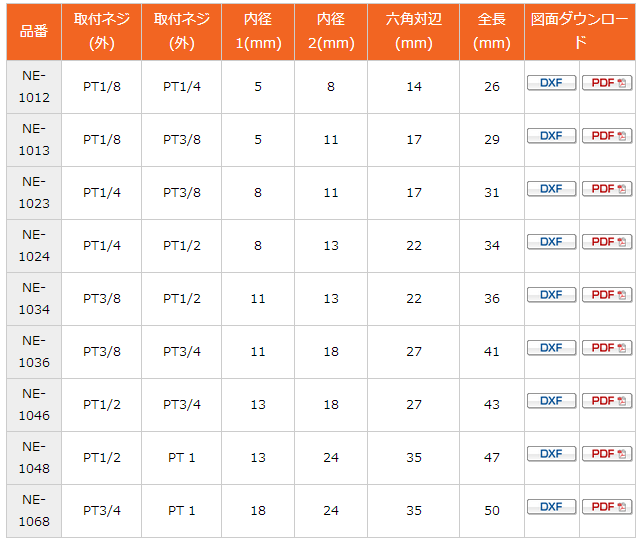Get the DXF for NE-1023
The height and width of the screenshot is (542, 637).
tap(551, 189)
